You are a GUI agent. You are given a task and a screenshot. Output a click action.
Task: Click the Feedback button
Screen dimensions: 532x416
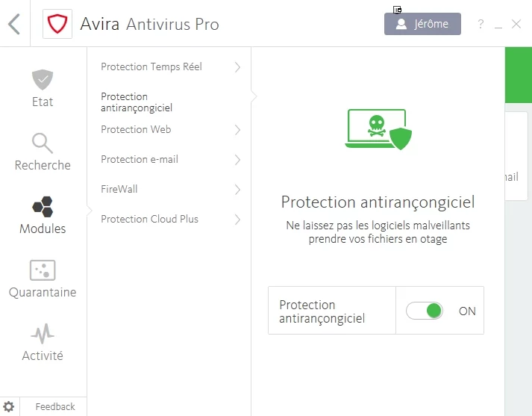click(54, 406)
